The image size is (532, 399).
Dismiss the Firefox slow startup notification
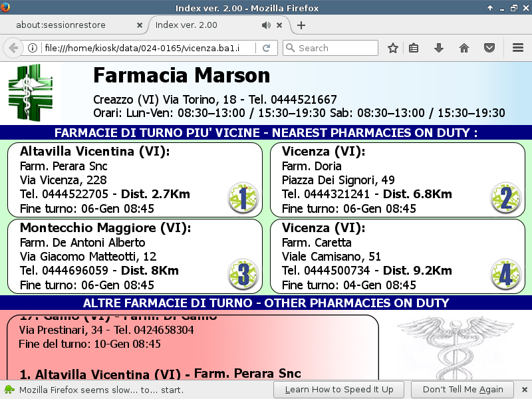(x=523, y=389)
